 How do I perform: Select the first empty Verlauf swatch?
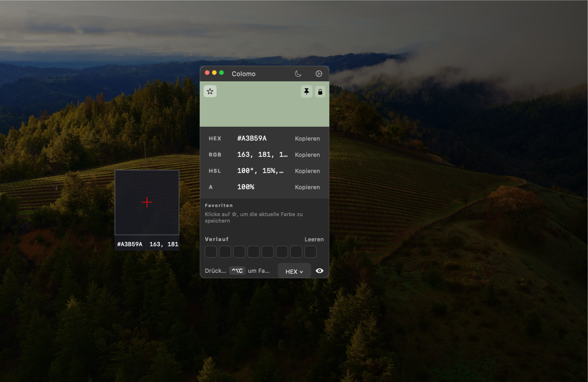click(x=211, y=252)
